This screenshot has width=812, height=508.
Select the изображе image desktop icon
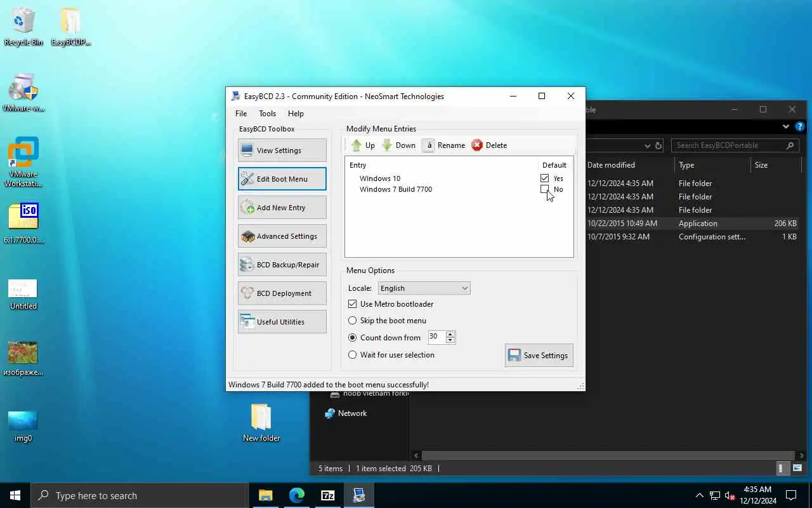click(23, 358)
